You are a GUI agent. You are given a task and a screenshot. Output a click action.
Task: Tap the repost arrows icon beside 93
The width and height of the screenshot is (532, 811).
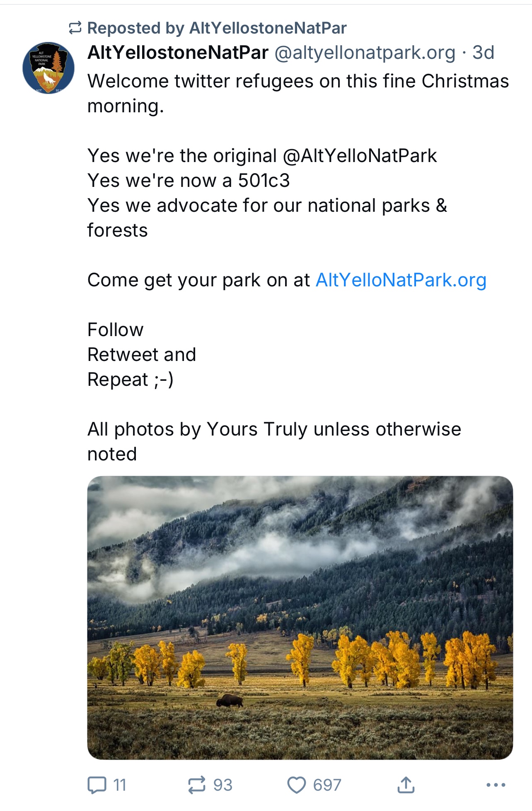196,785
